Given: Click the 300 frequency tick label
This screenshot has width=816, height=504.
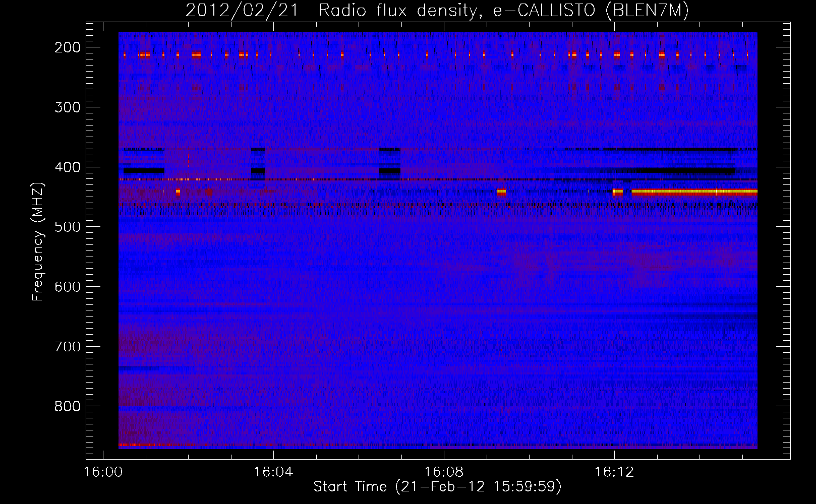Looking at the screenshot, I should coord(67,107).
